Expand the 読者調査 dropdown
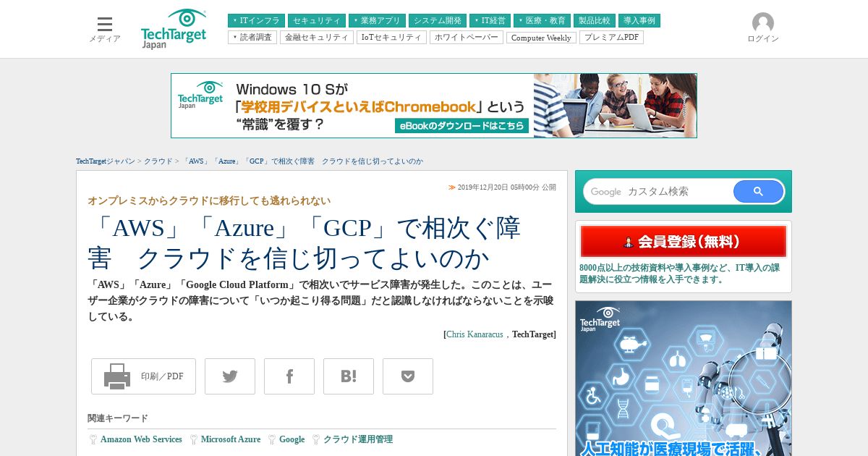This screenshot has width=868, height=456. 252,37
